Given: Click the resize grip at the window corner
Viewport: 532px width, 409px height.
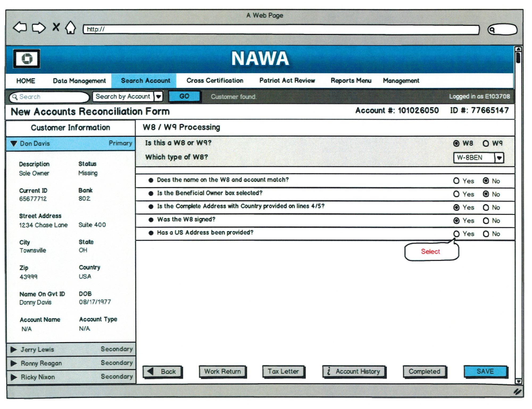Looking at the screenshot, I should pyautogui.click(x=517, y=391).
